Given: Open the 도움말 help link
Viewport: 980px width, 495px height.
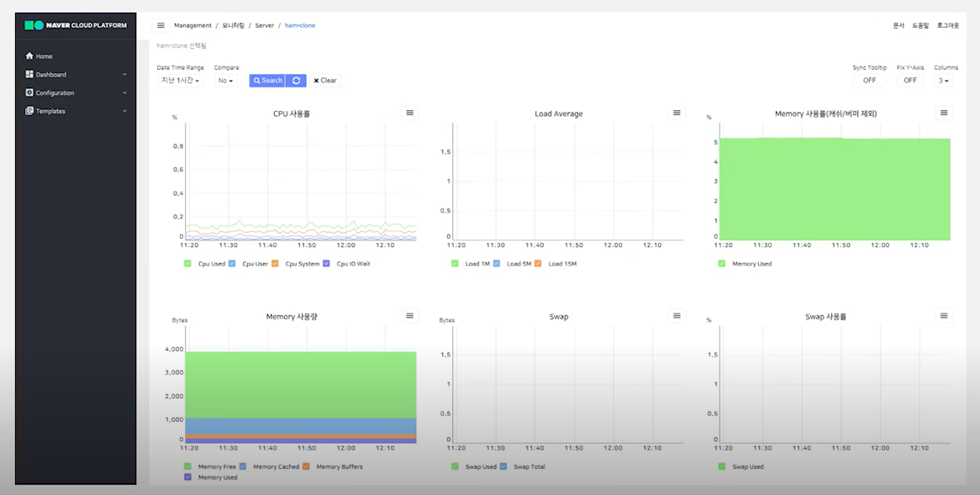Looking at the screenshot, I should tap(920, 25).
